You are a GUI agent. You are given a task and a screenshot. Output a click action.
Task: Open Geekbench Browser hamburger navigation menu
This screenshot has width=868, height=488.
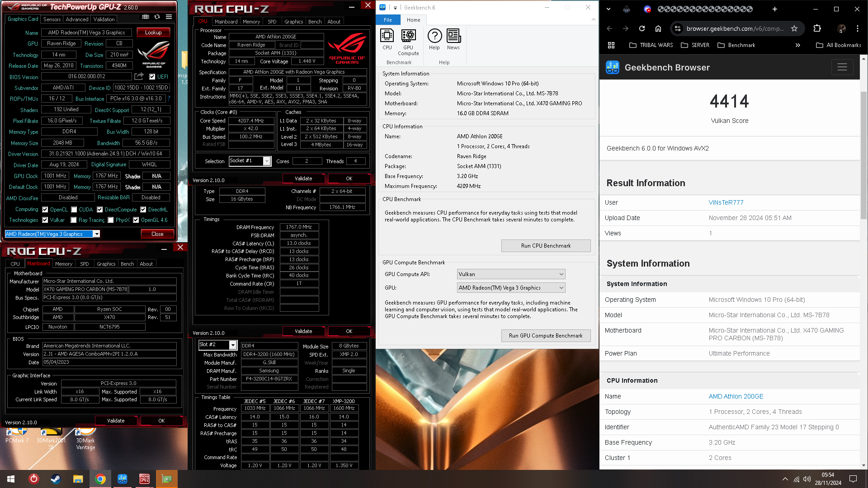(842, 67)
